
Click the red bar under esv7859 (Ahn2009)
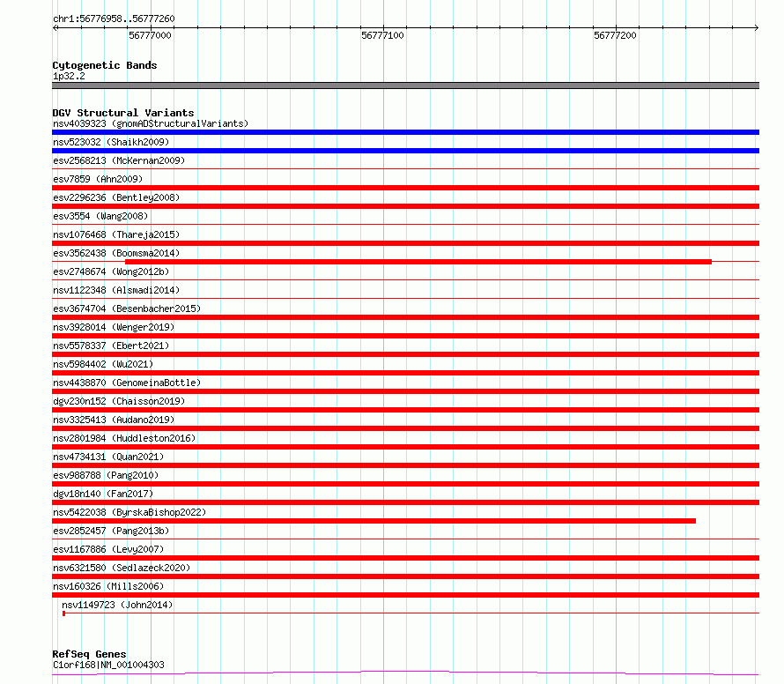tap(405, 188)
